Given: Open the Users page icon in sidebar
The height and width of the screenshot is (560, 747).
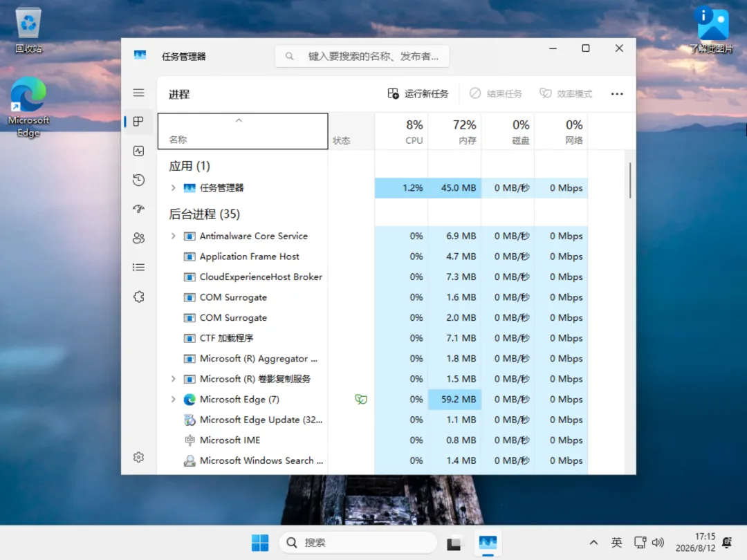Looking at the screenshot, I should coord(138,238).
